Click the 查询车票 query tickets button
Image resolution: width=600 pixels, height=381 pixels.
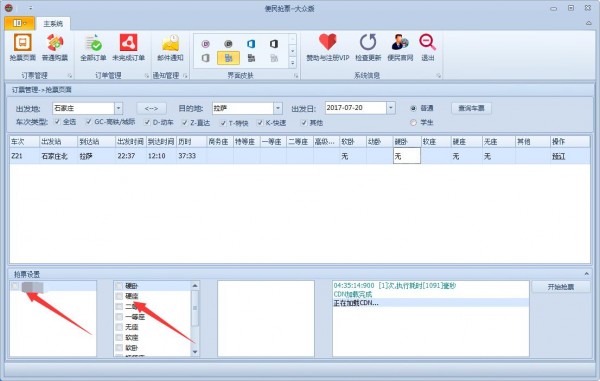pos(471,108)
